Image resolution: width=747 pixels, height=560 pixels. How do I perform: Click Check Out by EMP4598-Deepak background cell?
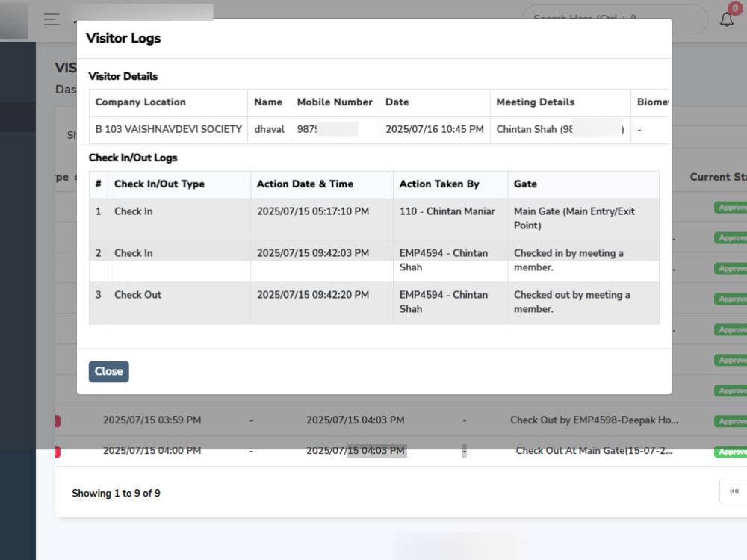tap(594, 420)
